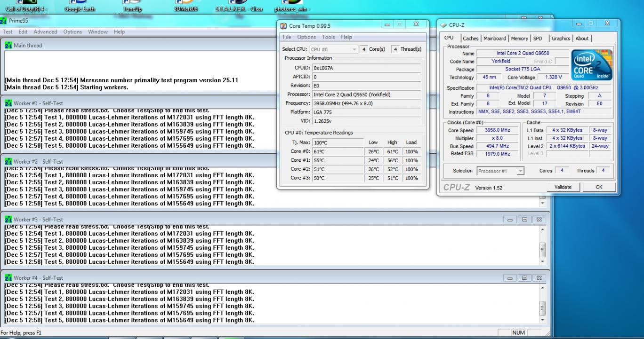Viewport: 644px width, 339px height.
Task: Click the CPU-Z title bar icon
Action: 443,25
